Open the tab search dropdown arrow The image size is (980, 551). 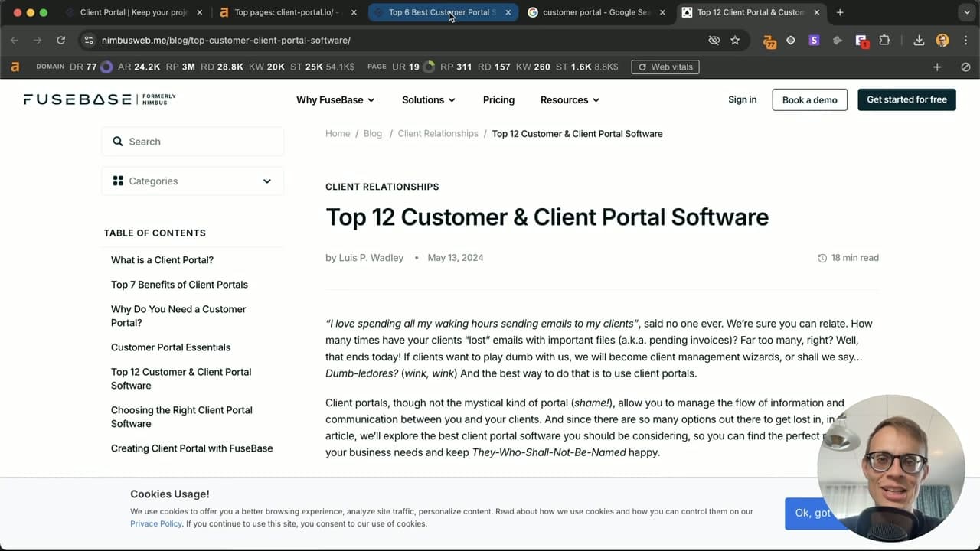pos(966,12)
